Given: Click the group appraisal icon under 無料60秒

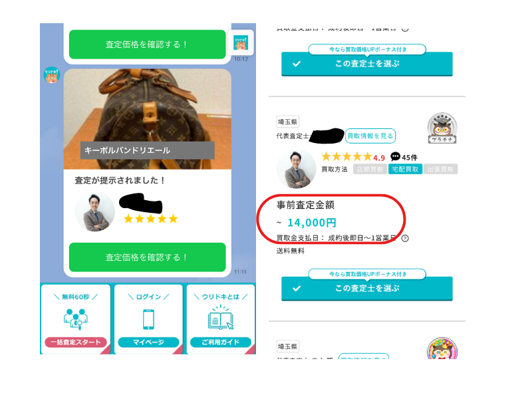Looking at the screenshot, I should 76,319.
